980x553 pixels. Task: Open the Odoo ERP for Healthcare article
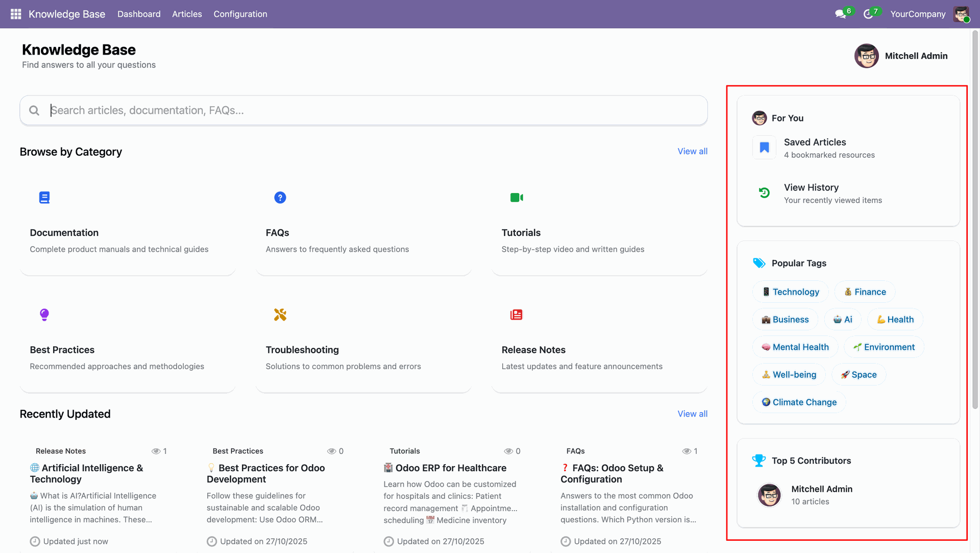click(x=451, y=468)
